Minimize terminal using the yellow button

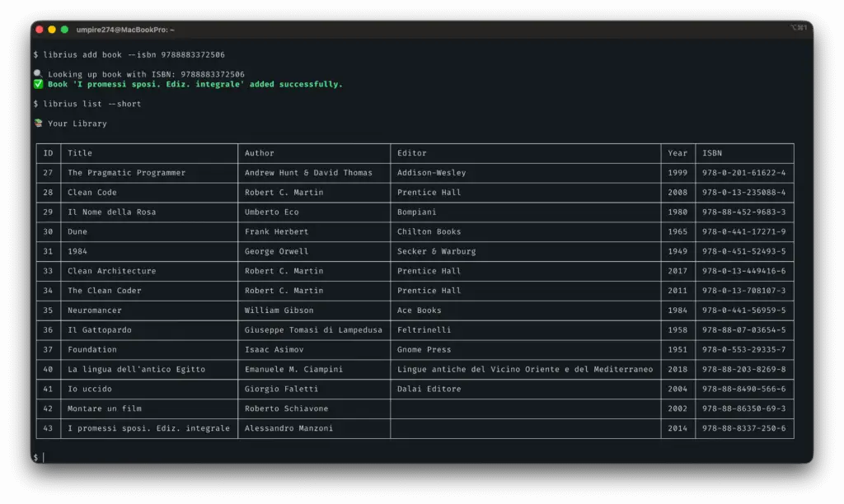[x=52, y=30]
